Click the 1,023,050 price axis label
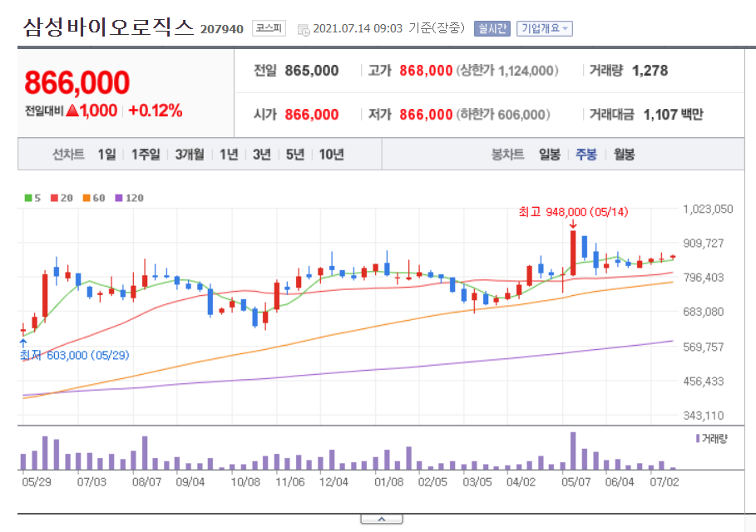The image size is (756, 532). pyautogui.click(x=708, y=209)
